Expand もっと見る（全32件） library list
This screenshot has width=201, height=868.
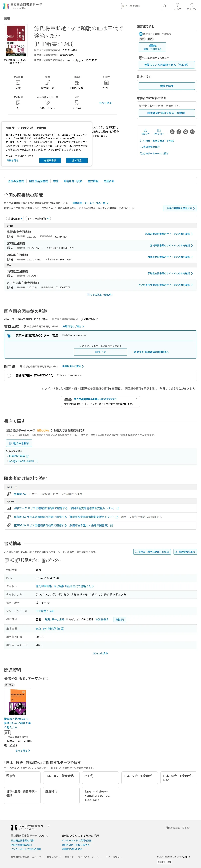(x=100, y=295)
